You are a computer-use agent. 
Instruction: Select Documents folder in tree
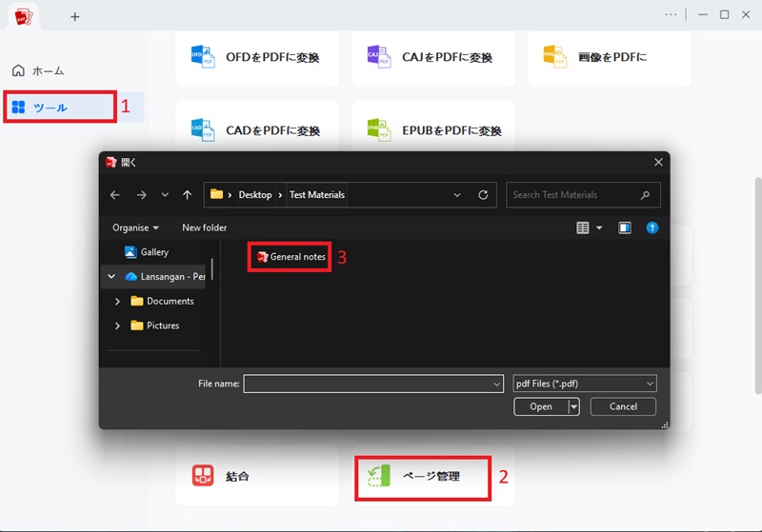point(163,301)
